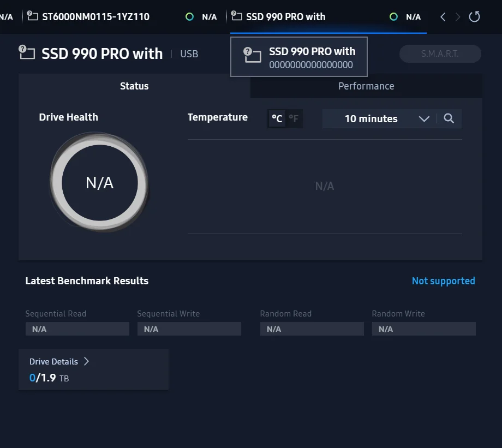This screenshot has width=502, height=448.
Task: Open the 10 minutes time range dropdown
Action: coord(386,119)
